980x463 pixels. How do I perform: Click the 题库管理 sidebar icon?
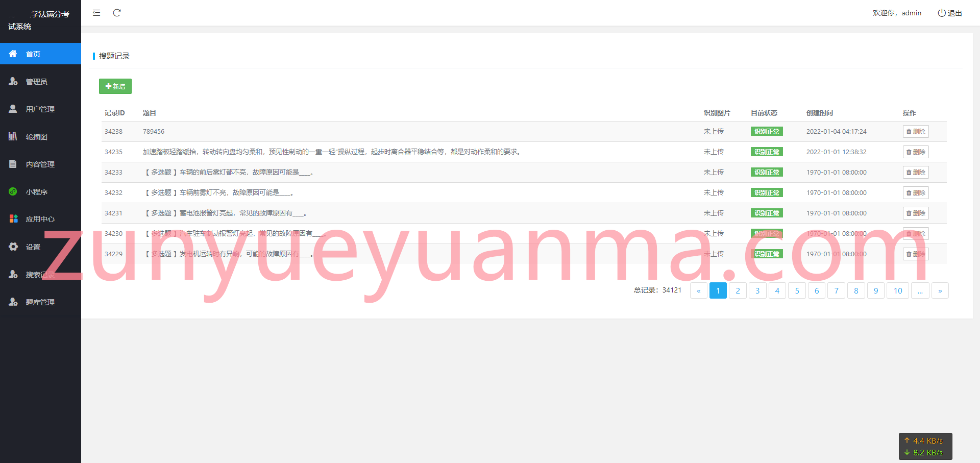[x=13, y=302]
